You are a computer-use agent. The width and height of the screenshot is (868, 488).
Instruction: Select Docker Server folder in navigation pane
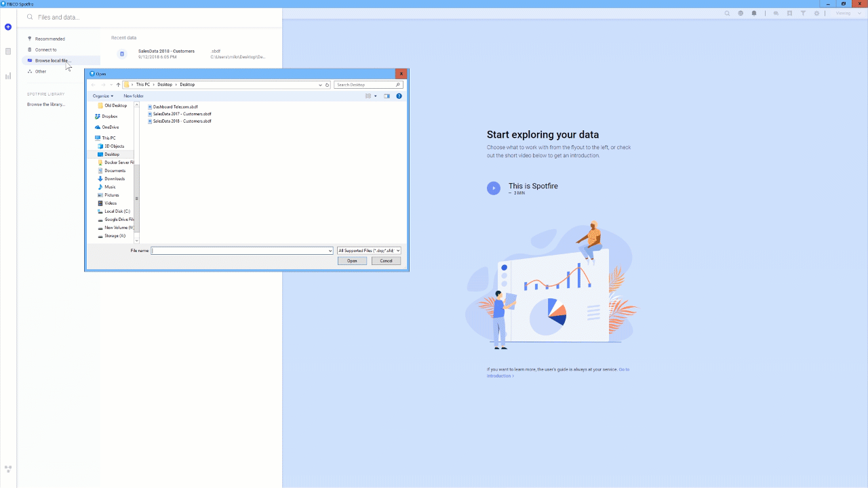tap(115, 163)
